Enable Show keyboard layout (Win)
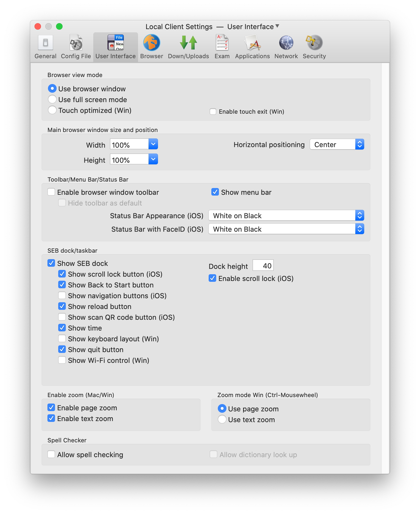 [62, 339]
